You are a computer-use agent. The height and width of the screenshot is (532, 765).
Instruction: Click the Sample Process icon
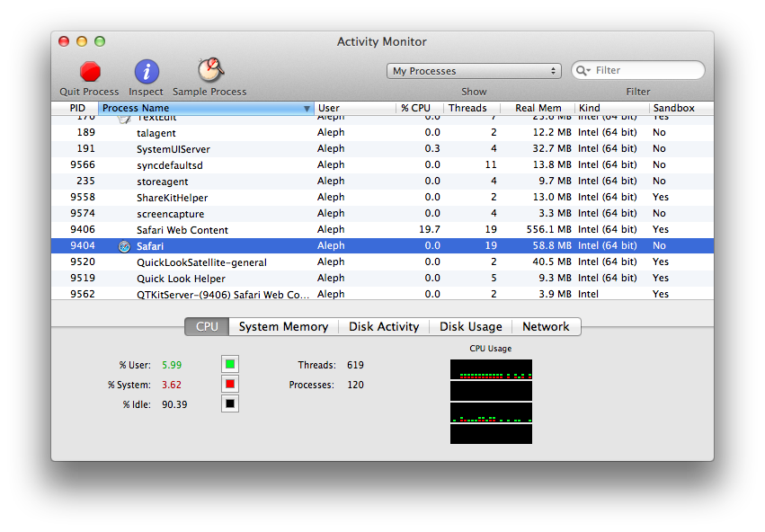tap(210, 70)
